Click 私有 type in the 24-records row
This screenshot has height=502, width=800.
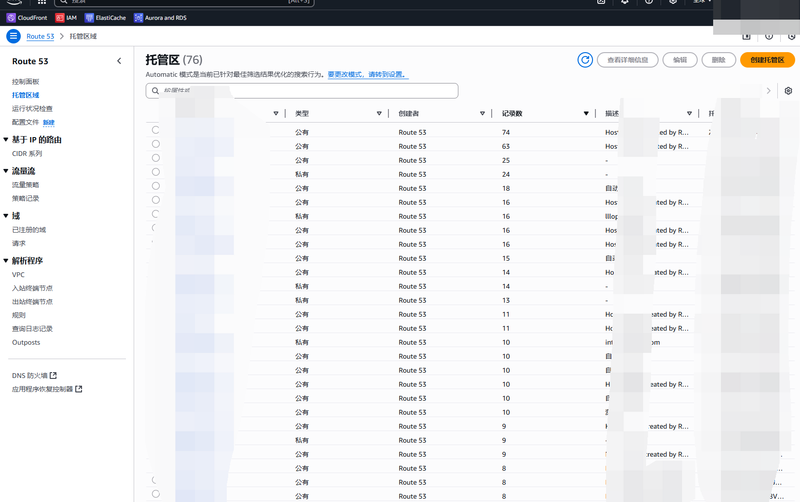pos(302,174)
